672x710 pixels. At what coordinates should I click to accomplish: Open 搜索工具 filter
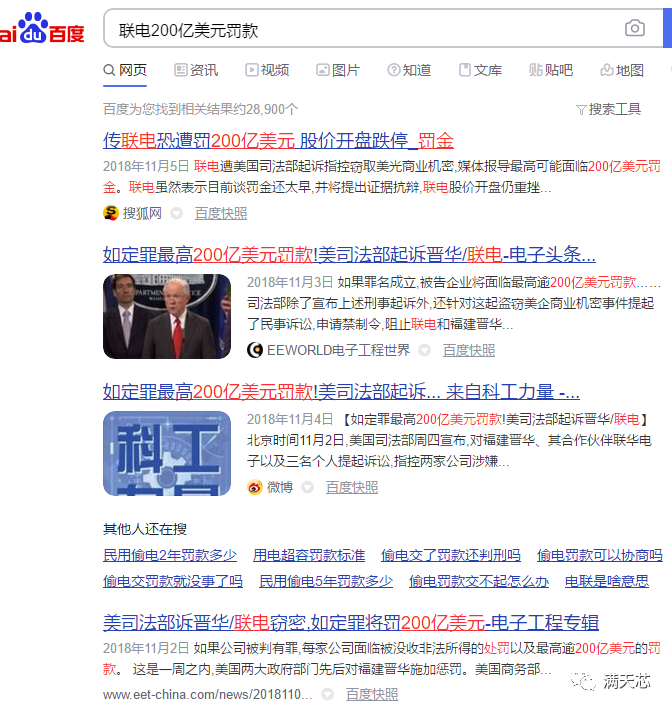pos(608,109)
